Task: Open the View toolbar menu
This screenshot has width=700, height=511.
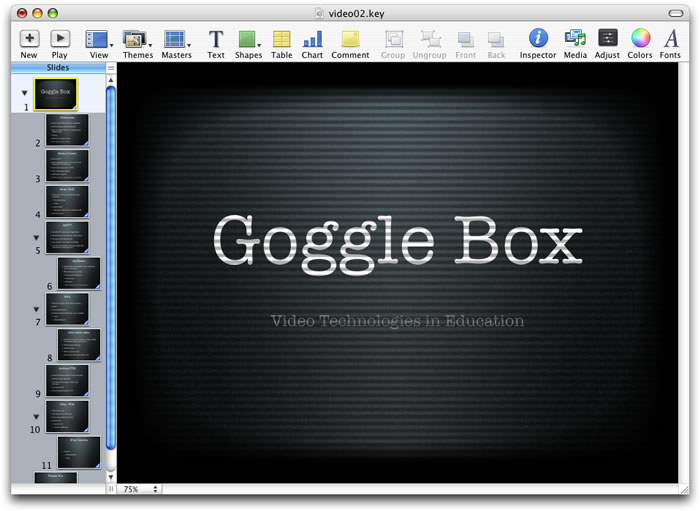Action: 98,39
